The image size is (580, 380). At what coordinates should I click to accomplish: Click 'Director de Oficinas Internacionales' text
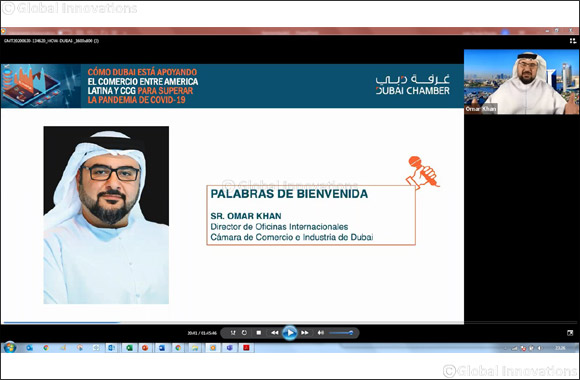[x=279, y=226]
